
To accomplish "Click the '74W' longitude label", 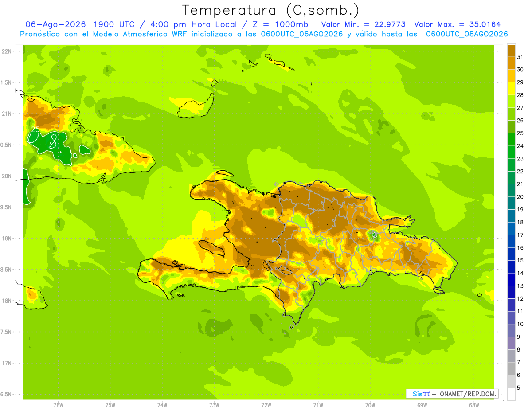I will click(x=162, y=405).
